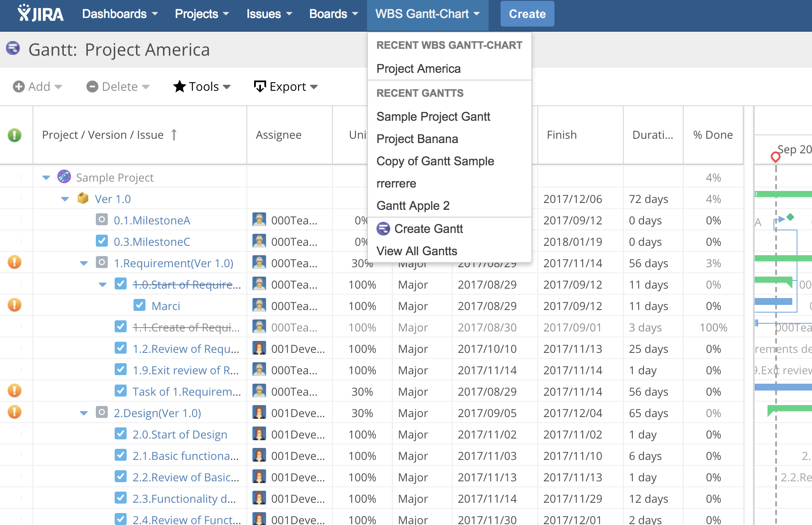Image resolution: width=812 pixels, height=525 pixels.
Task: Toggle checkbox for 2.0.Start of Design
Action: tap(121, 434)
